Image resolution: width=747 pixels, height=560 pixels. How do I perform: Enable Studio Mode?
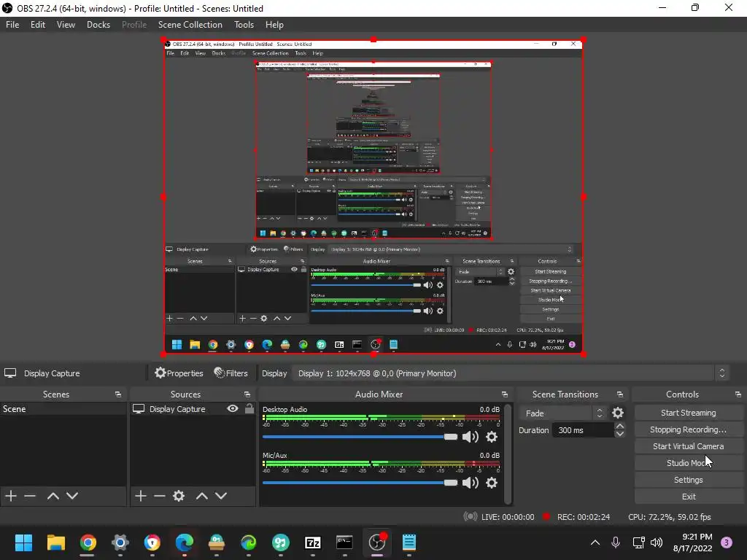tap(689, 463)
